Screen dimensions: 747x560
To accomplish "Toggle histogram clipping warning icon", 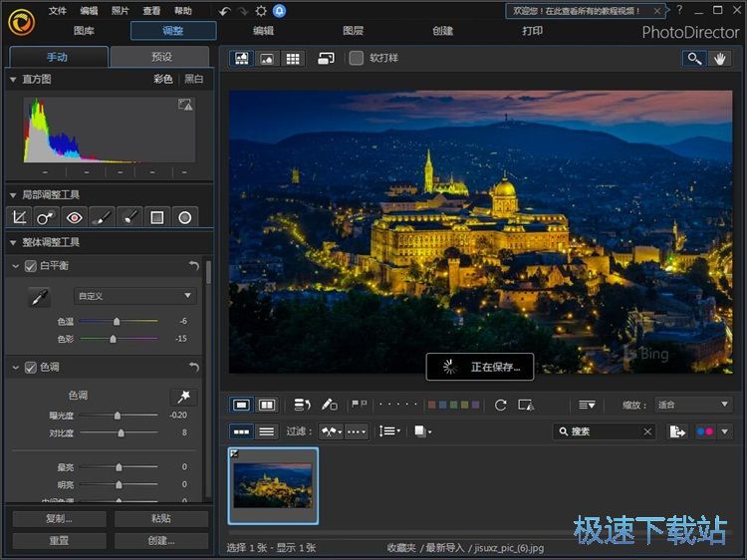I will pyautogui.click(x=185, y=105).
